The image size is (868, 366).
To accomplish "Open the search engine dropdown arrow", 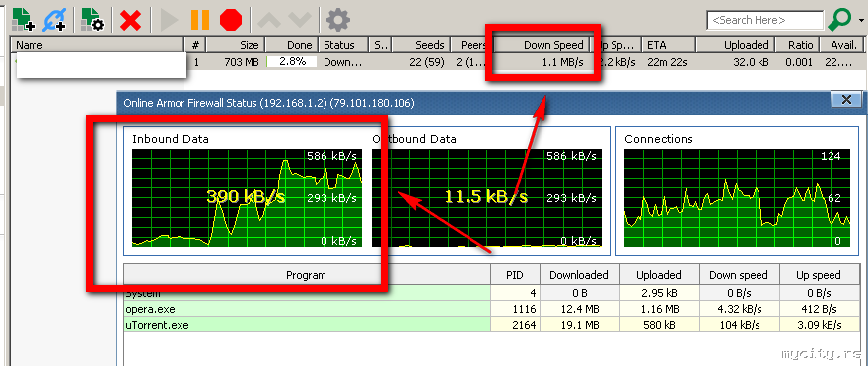I will click(861, 21).
